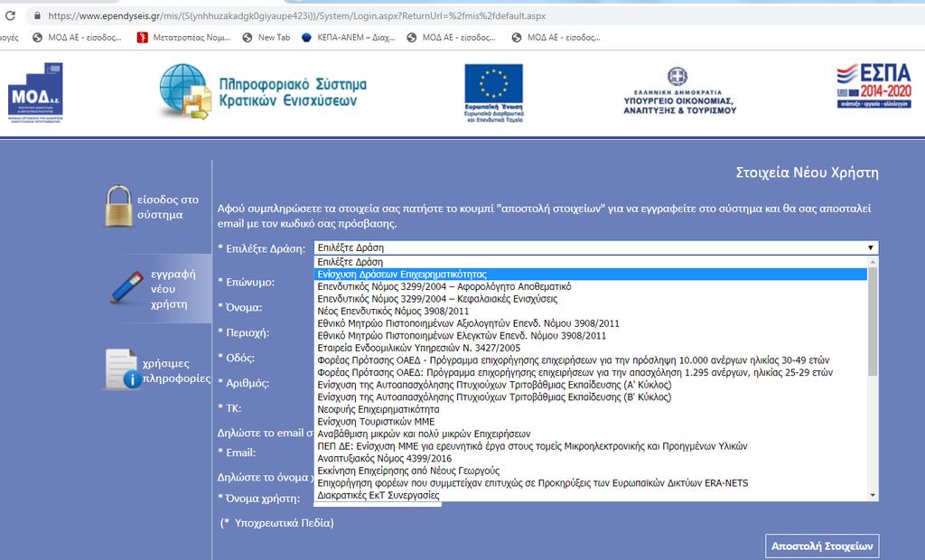Select Αναβάθμιση μικρών και πολύ μικρών Επιχειρήσεων

(x=591, y=434)
